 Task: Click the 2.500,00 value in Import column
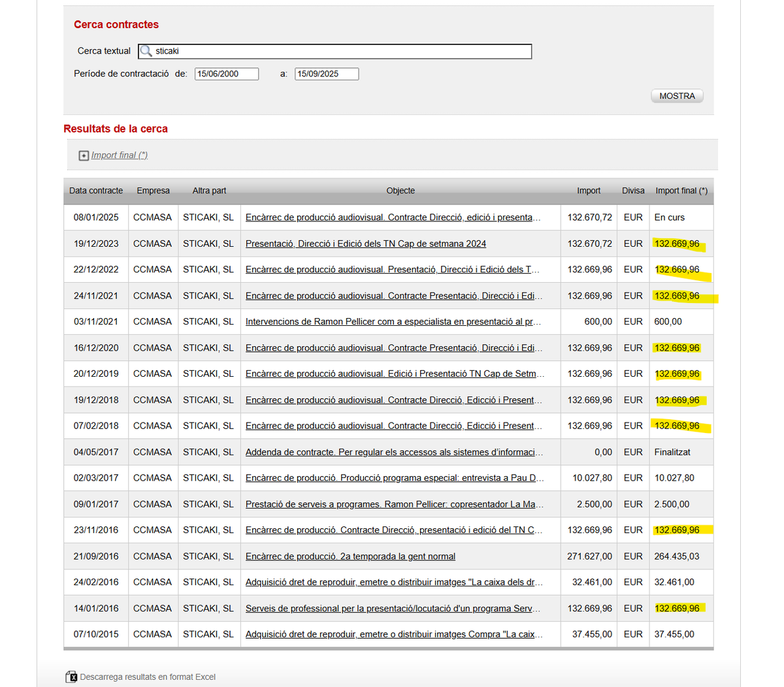595,504
